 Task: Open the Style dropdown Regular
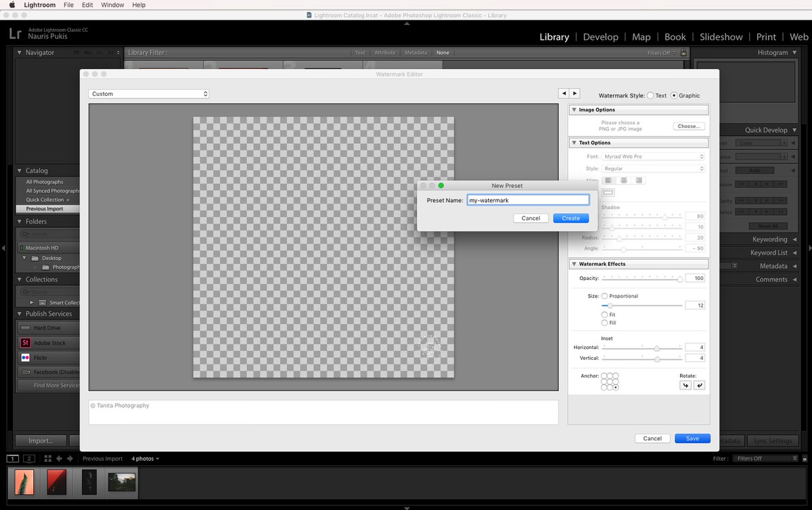(654, 168)
